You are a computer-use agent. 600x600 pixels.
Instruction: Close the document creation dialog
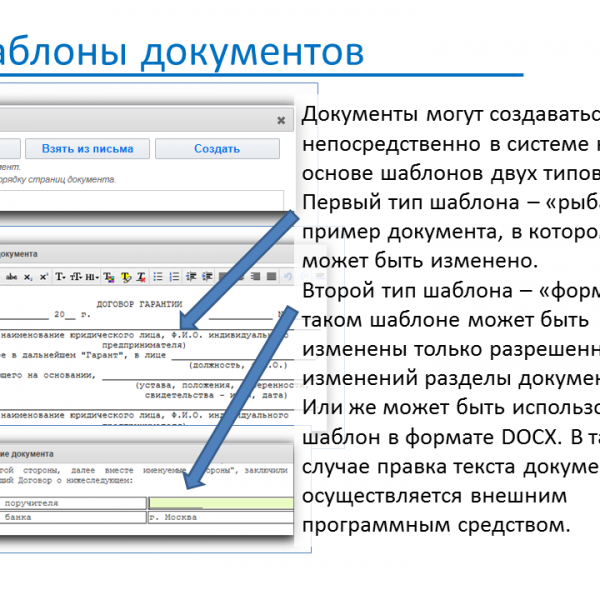coord(281,119)
